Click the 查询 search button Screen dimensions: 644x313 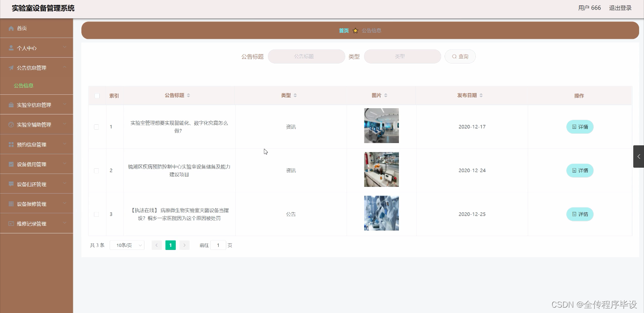click(x=460, y=56)
